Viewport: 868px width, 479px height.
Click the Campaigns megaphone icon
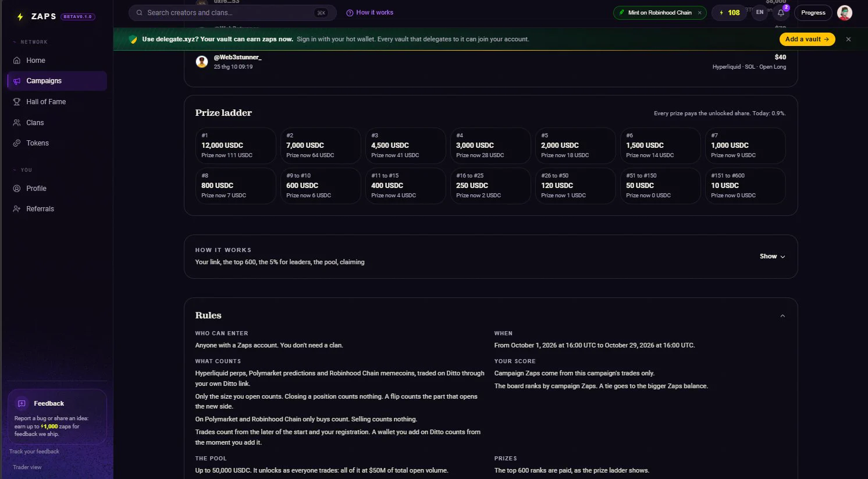tap(17, 81)
